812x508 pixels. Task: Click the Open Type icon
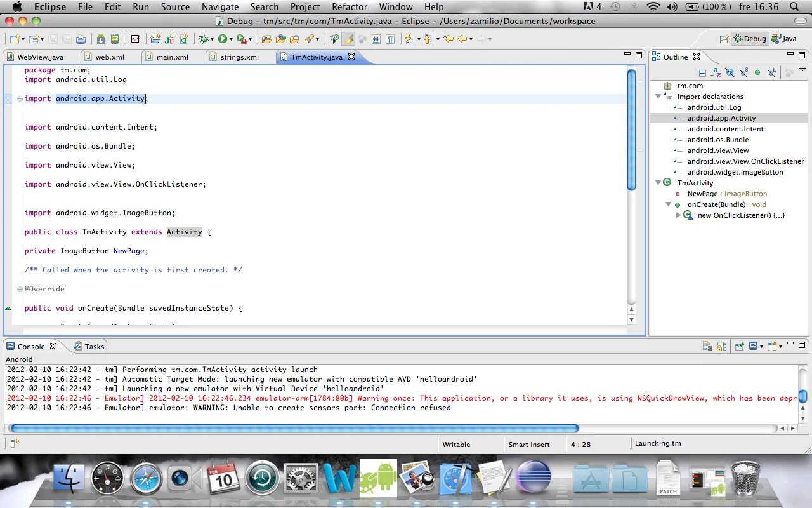[280, 39]
